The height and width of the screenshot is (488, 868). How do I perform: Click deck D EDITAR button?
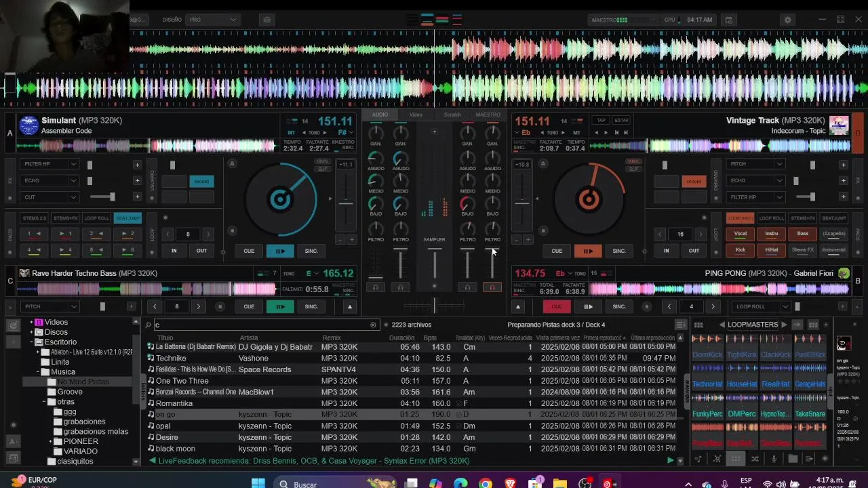click(621, 120)
